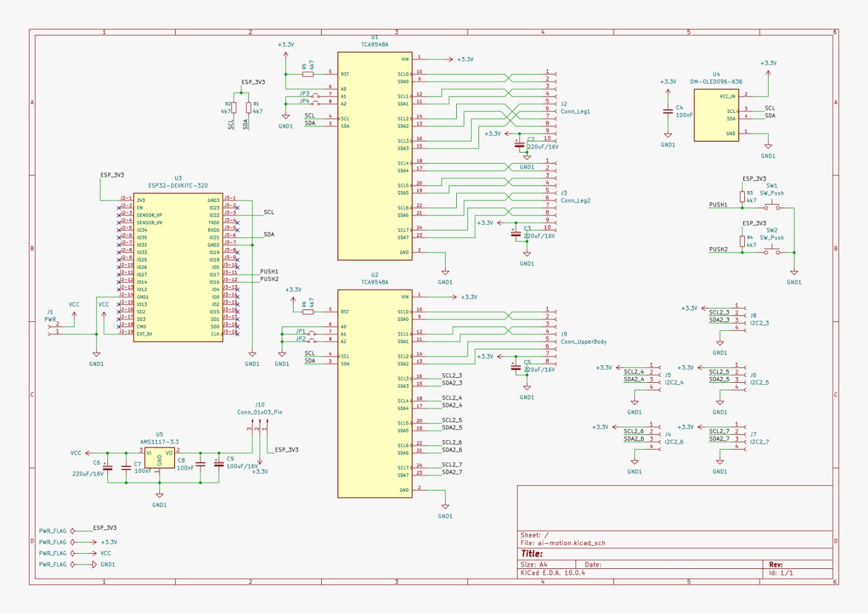The height and width of the screenshot is (614, 868).
Task: Click the R1 pull-up resistor on SDA
Action: 248,107
